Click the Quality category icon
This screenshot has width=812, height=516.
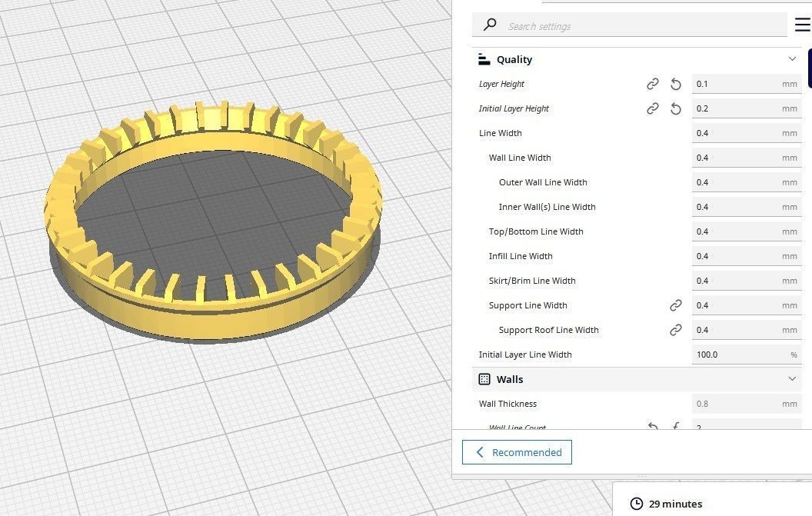[x=484, y=59]
